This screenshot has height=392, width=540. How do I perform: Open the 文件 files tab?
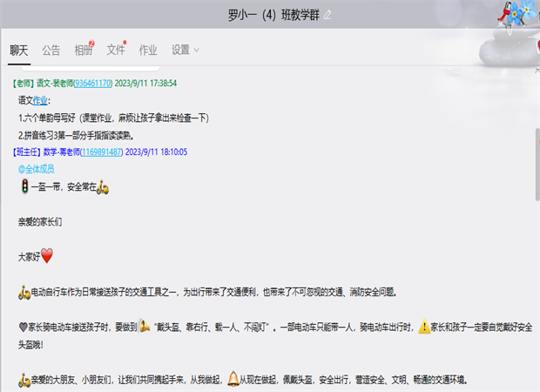point(116,50)
